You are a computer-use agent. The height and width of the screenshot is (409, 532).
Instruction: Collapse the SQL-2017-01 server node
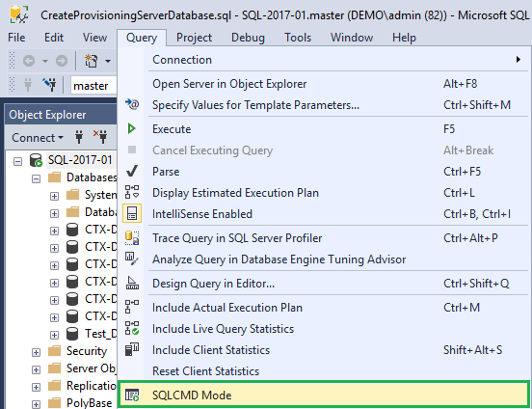pyautogui.click(x=17, y=161)
